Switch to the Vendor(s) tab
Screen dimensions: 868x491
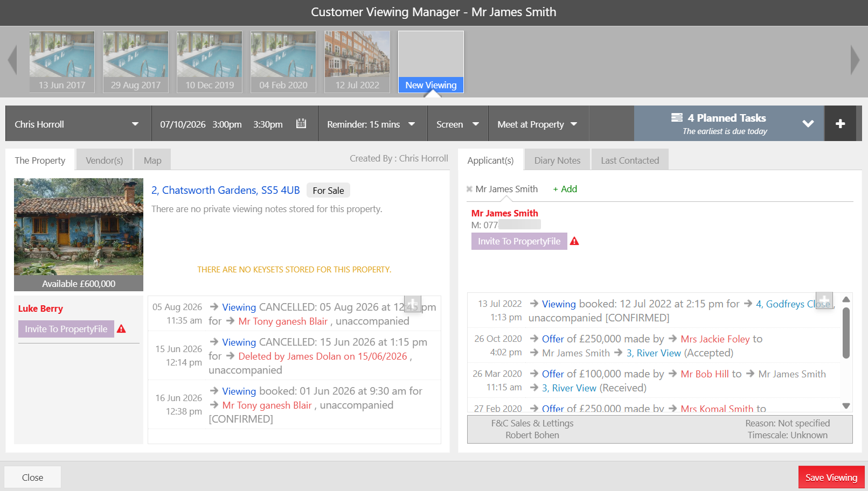(x=105, y=160)
